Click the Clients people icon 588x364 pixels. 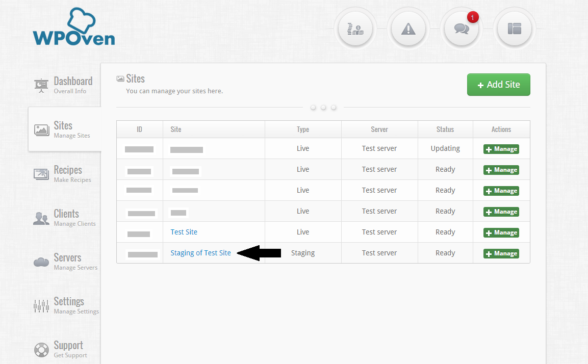[41, 218]
